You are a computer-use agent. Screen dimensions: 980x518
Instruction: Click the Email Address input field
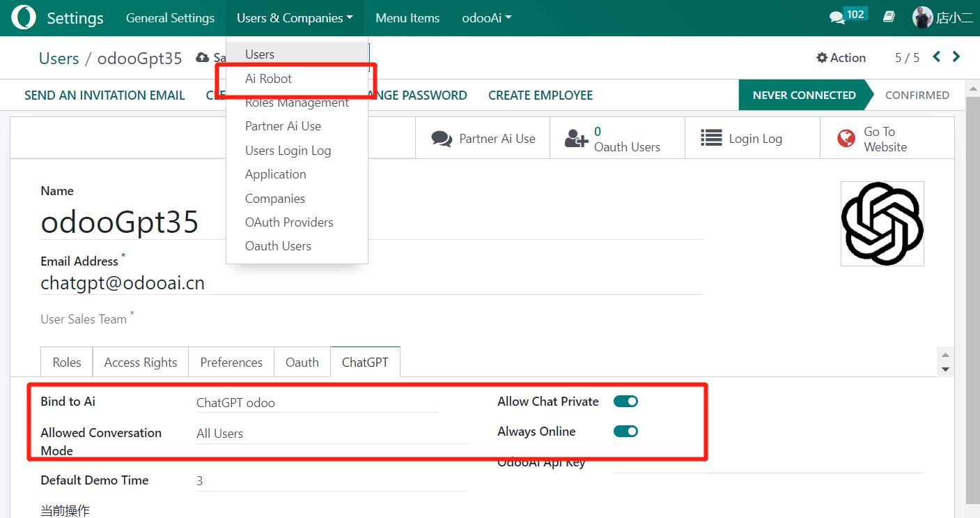371,283
